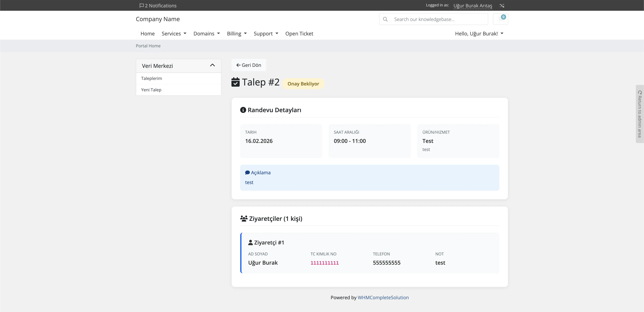Open the Support dropdown menu
Image resolution: width=644 pixels, height=312 pixels.
click(x=266, y=34)
